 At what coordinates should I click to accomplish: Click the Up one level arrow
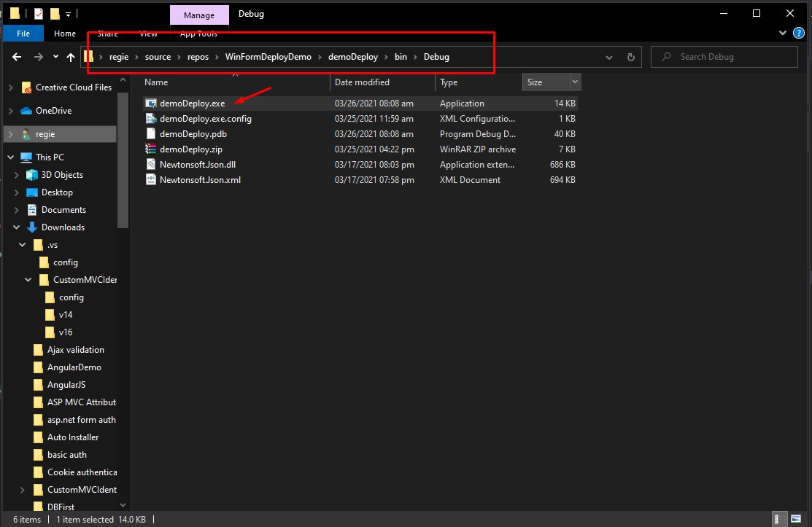(71, 57)
